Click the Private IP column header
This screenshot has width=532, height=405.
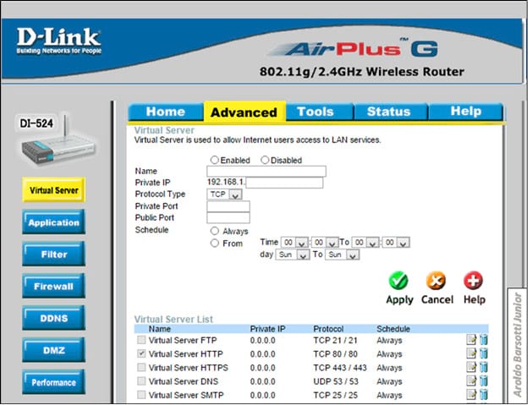pyautogui.click(x=267, y=329)
